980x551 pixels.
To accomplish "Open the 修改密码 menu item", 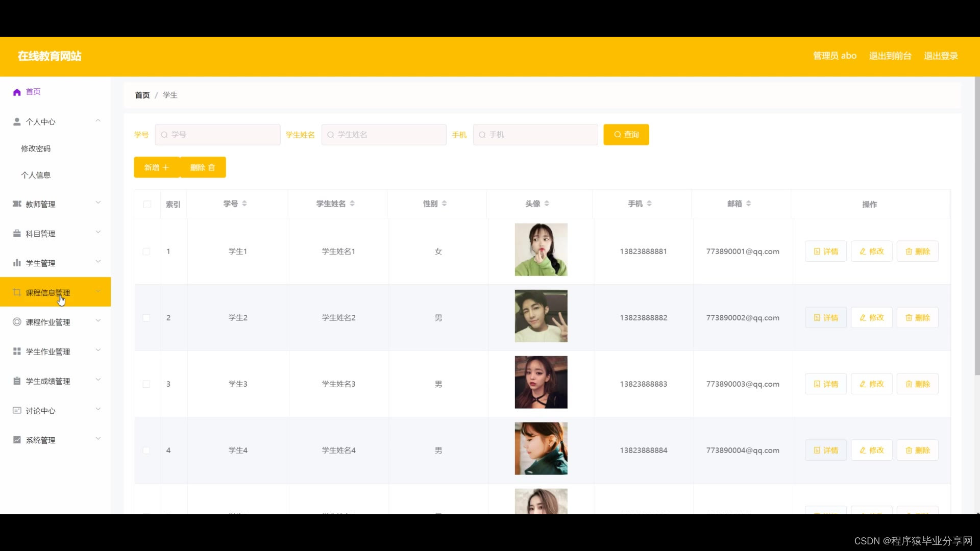I will pos(36,148).
